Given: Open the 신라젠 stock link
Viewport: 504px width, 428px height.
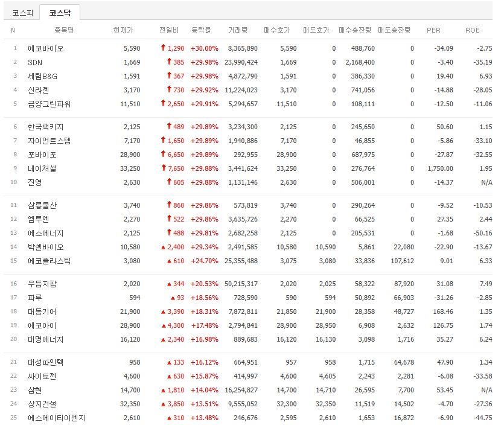Looking at the screenshot, I should click(x=38, y=90).
